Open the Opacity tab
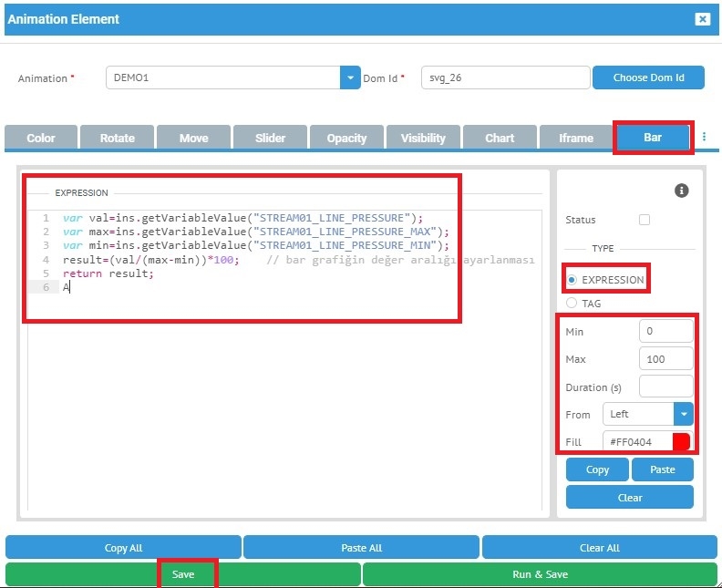Screen dimensions: 722x588 coord(346,138)
